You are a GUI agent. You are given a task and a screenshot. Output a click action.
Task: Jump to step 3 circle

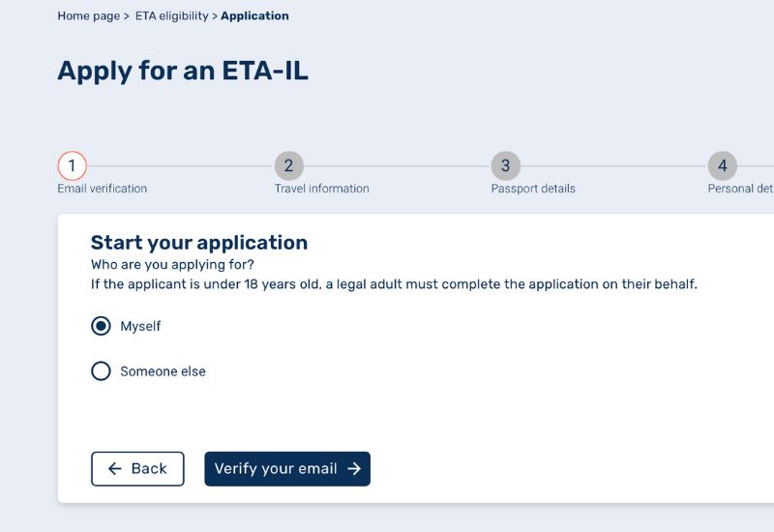point(505,165)
